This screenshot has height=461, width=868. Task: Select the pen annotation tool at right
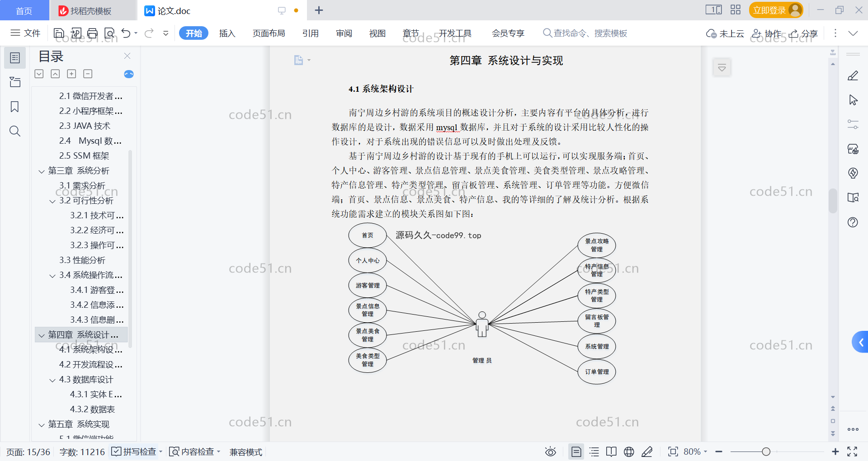(853, 75)
